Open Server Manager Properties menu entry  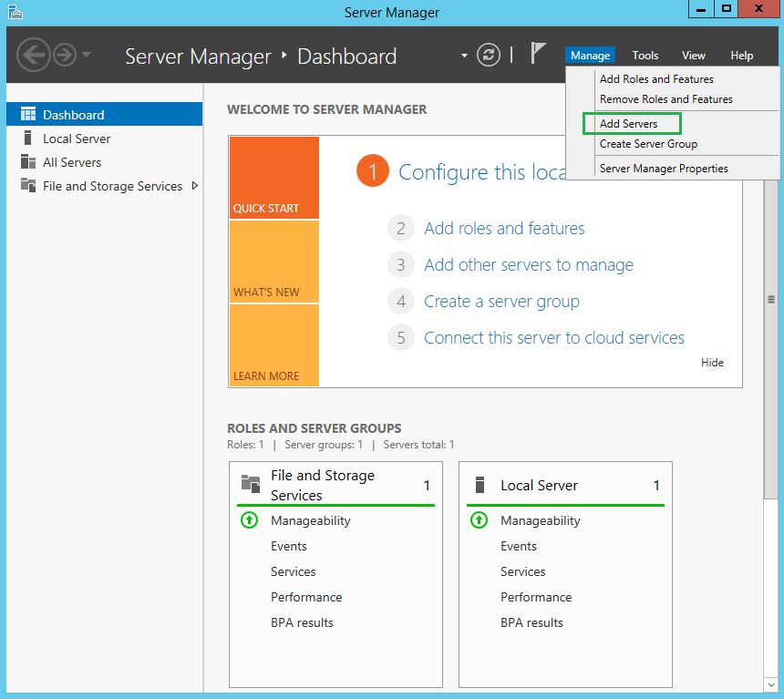coord(664,169)
